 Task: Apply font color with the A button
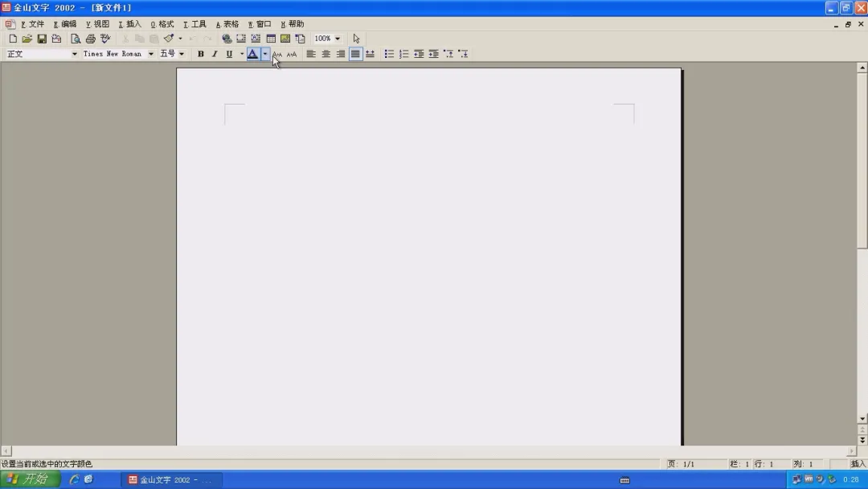pyautogui.click(x=252, y=54)
